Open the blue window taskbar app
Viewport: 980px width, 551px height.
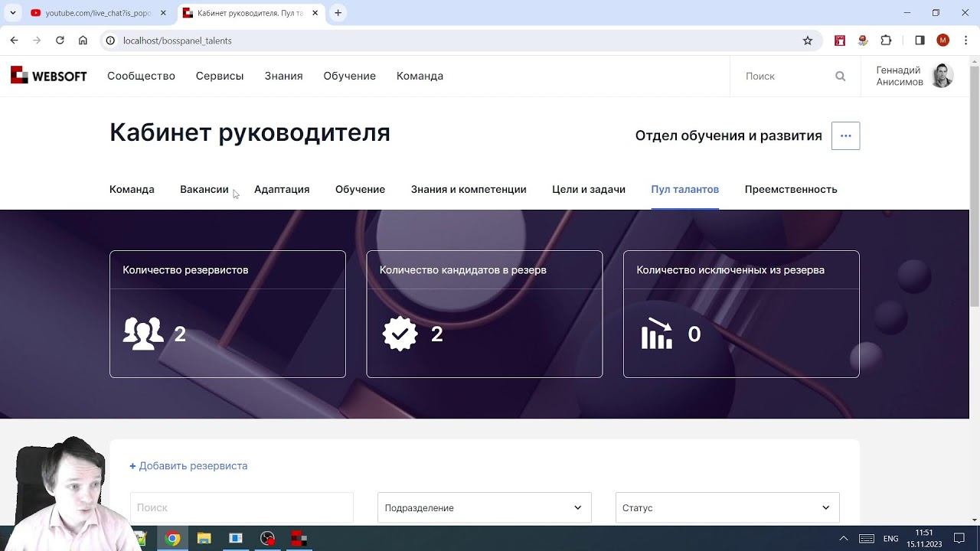click(236, 539)
